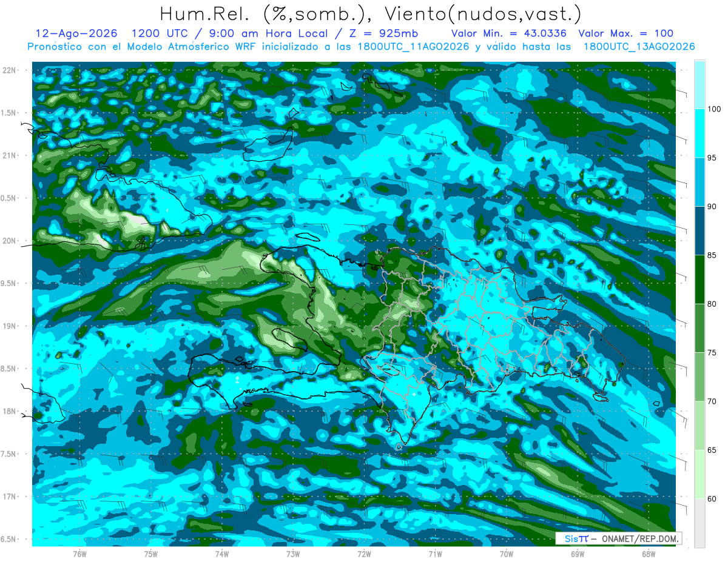The height and width of the screenshot is (562, 728).
Task: Click the dark-green 80–85 colorbar swatch
Action: [699, 279]
